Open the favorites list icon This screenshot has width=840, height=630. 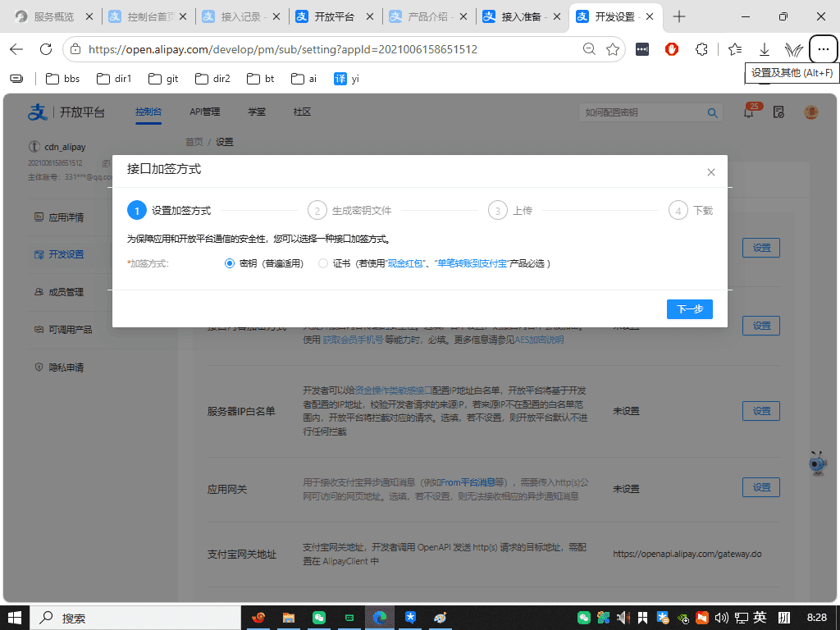[x=735, y=49]
